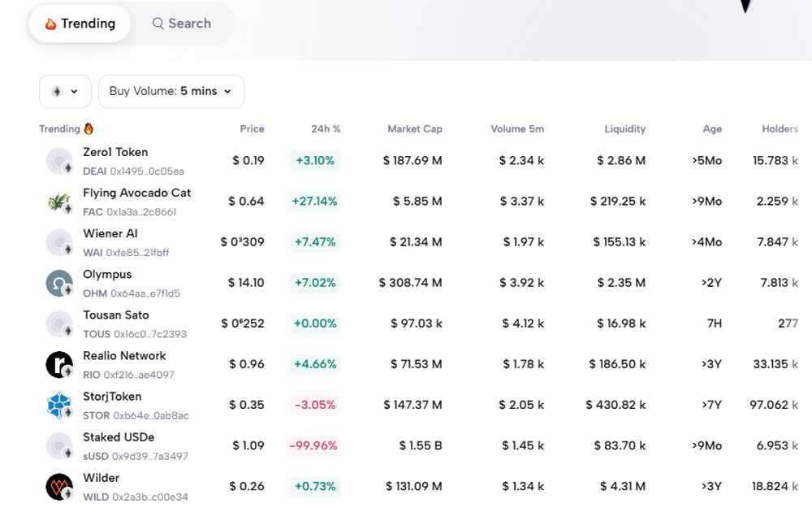The height and width of the screenshot is (508, 812).
Task: Click the $ 14.10 price value
Action: (x=246, y=283)
